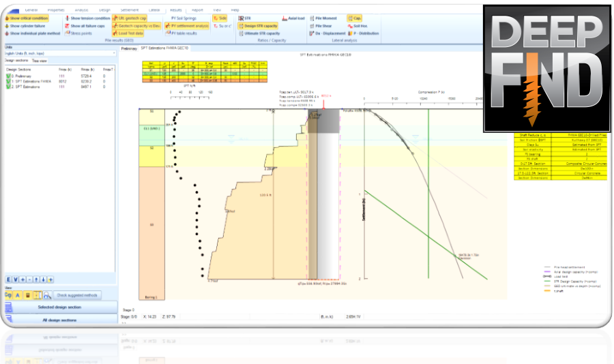The height and width of the screenshot is (364, 614).
Task: Open the English Units dropdown
Action: tap(60, 53)
